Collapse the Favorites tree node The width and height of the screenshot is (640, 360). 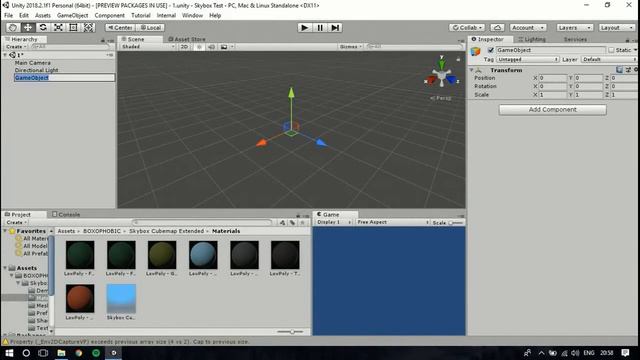coord(5,231)
